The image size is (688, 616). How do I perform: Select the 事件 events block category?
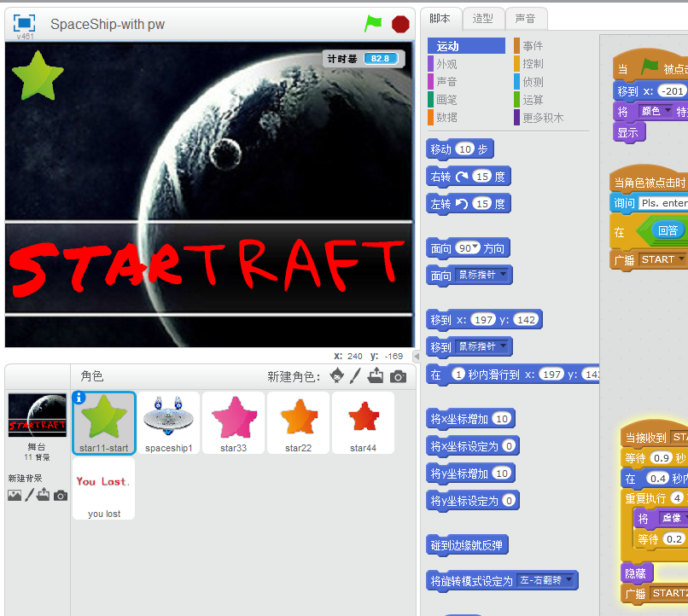(552, 45)
